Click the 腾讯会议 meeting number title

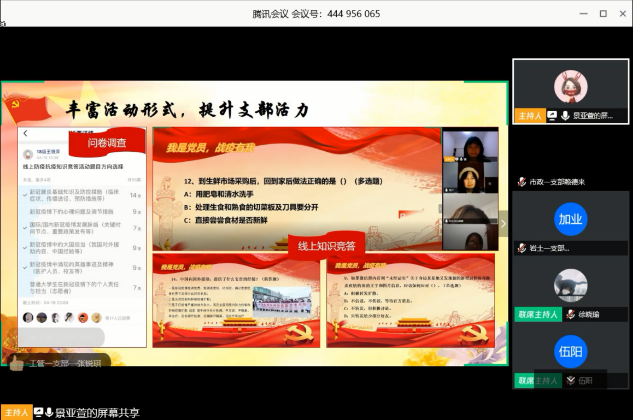pyautogui.click(x=316, y=13)
